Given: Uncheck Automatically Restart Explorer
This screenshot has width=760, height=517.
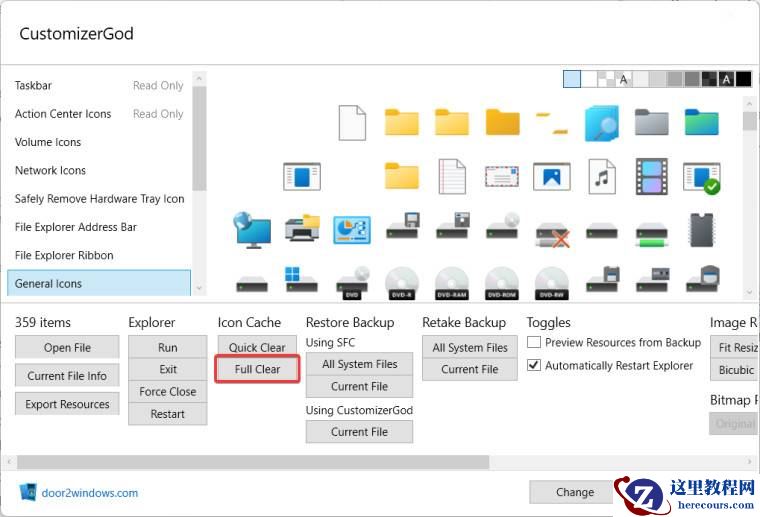Looking at the screenshot, I should 534,365.
